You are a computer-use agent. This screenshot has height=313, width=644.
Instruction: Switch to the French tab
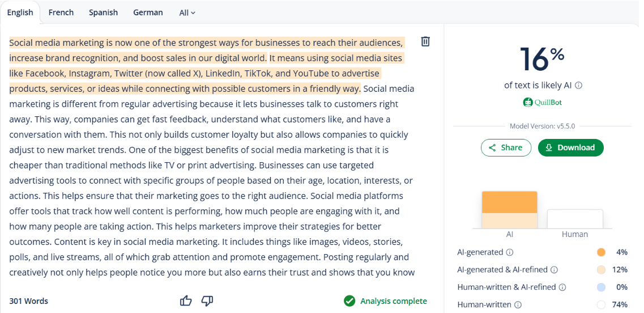click(61, 12)
